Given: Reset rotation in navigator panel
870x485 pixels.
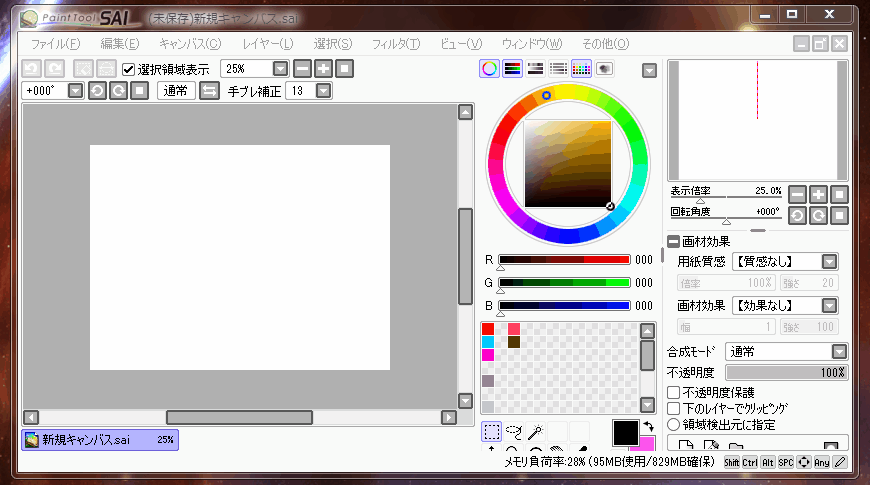Looking at the screenshot, I should pos(839,215).
